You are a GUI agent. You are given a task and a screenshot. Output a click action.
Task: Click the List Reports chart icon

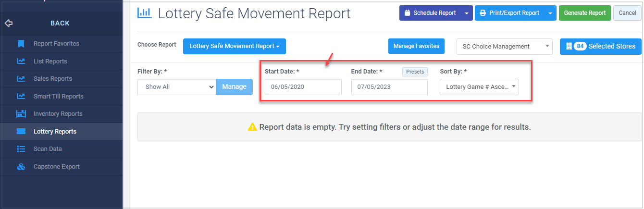pyautogui.click(x=21, y=61)
